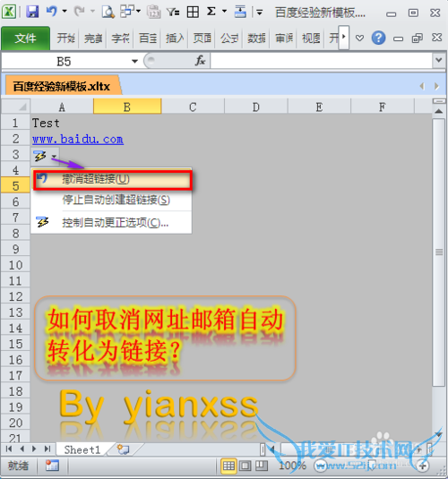Go to last sheet navigation arrow

(x=47, y=449)
